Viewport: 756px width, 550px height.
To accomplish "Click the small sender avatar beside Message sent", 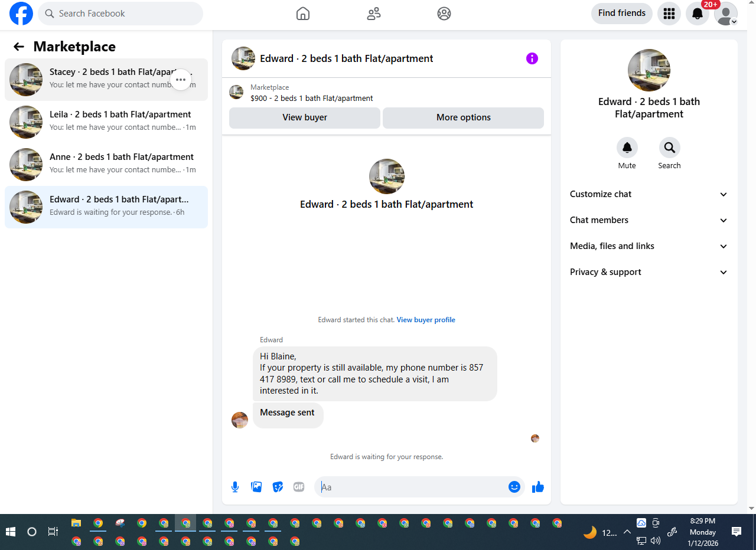I will click(x=240, y=420).
